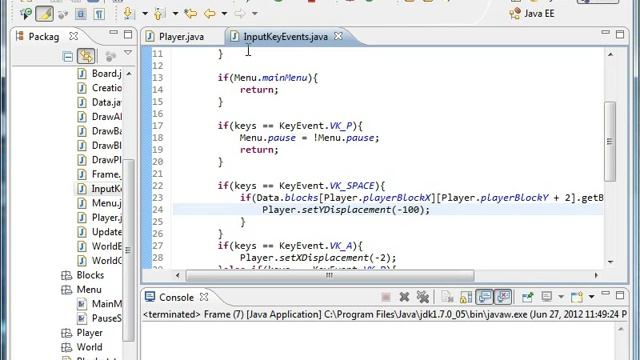
Task: Click Back navigation yellow arrow
Action: coord(210,13)
